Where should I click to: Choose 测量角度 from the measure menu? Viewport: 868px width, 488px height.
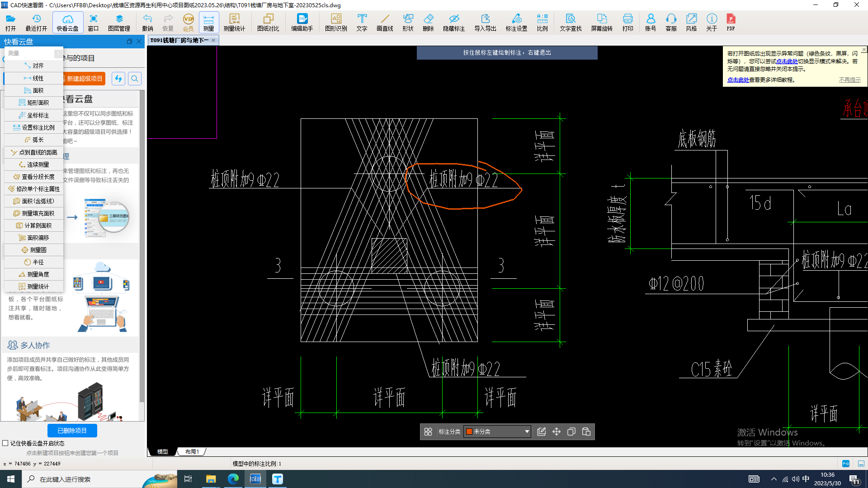click(34, 274)
